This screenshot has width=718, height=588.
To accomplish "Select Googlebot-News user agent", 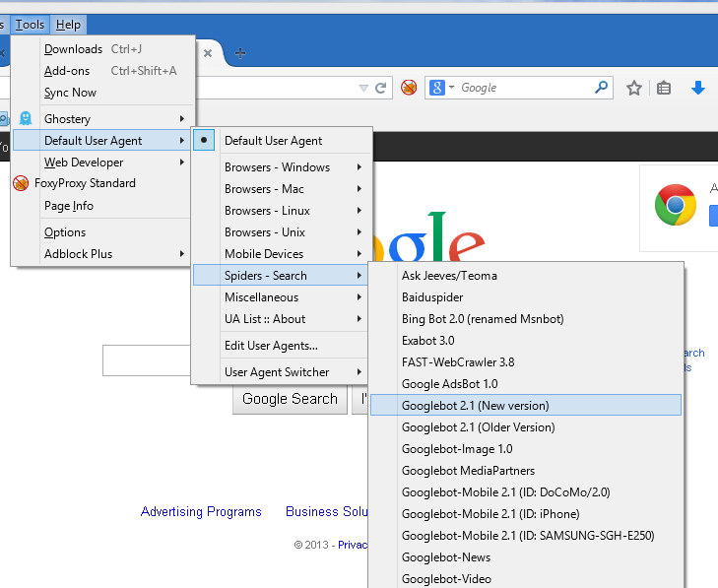I will click(x=526, y=557).
